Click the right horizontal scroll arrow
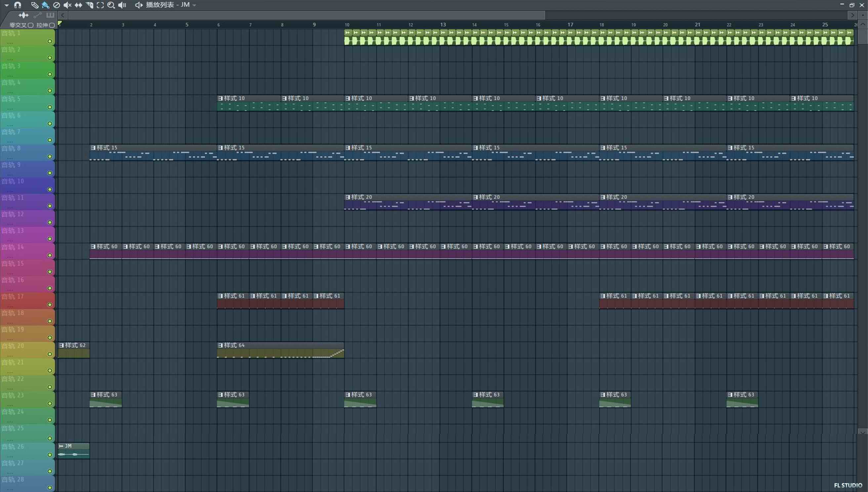 click(x=852, y=15)
